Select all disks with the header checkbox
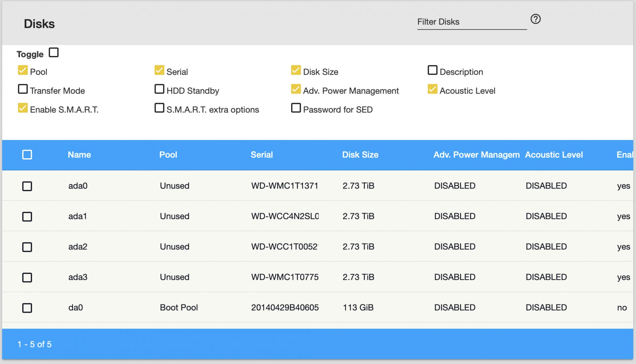This screenshot has width=636, height=364. (x=27, y=155)
